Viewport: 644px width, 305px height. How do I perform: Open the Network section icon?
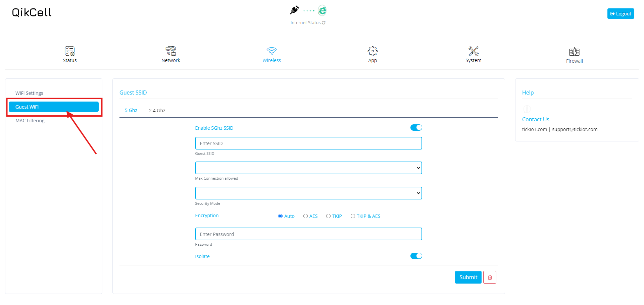coord(171,51)
